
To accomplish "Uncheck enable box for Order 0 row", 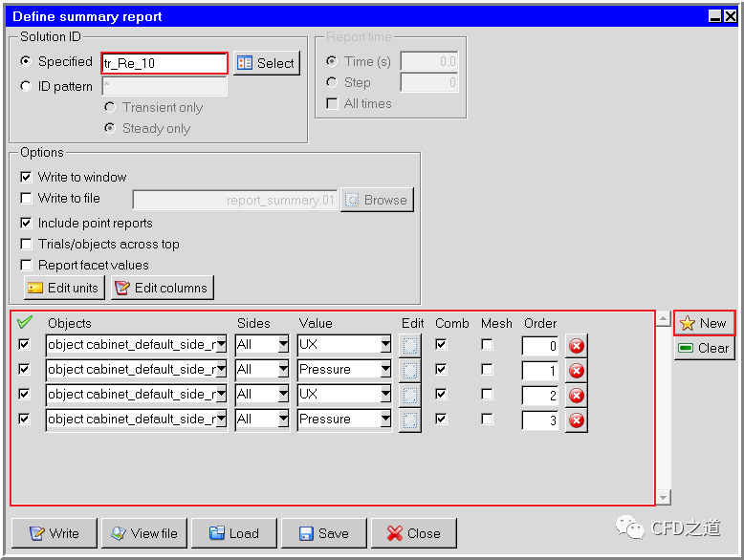I will [x=24, y=344].
